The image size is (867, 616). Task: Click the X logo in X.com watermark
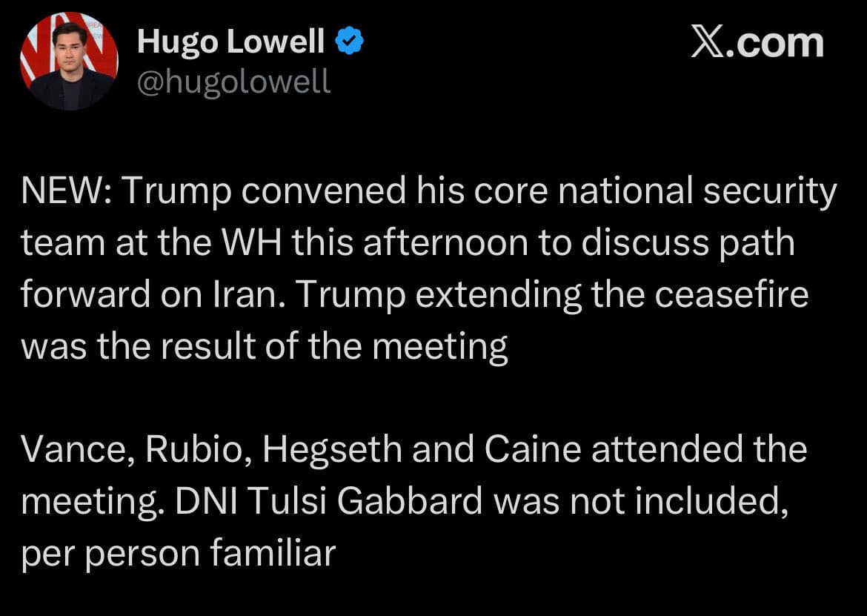pos(707,43)
